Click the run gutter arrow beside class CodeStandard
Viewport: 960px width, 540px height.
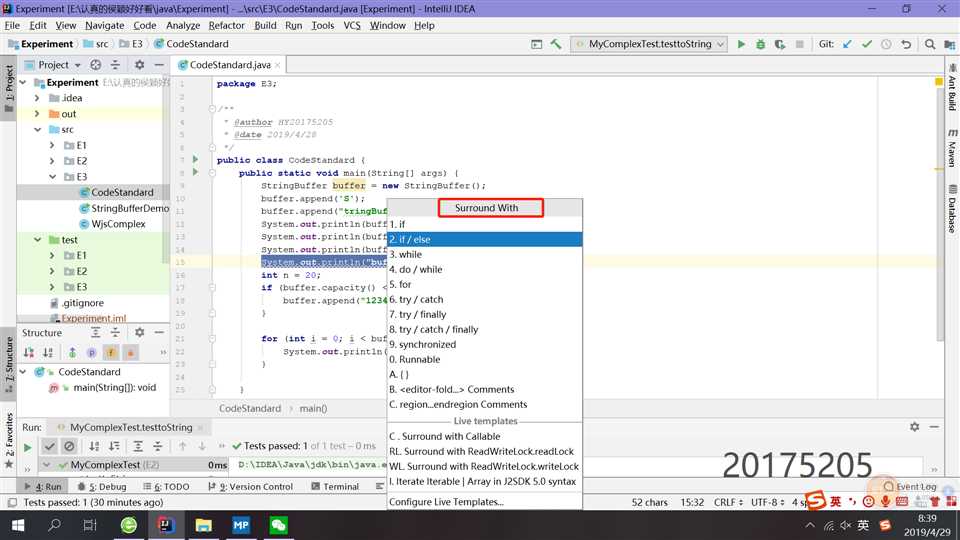tap(196, 159)
